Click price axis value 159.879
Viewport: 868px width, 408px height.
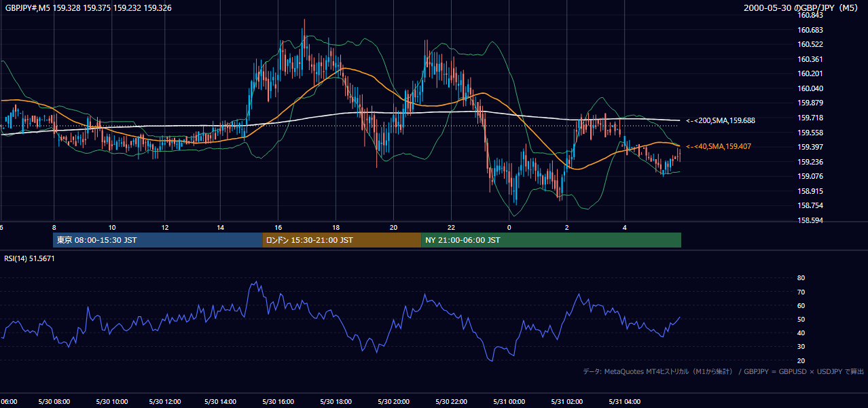point(810,103)
